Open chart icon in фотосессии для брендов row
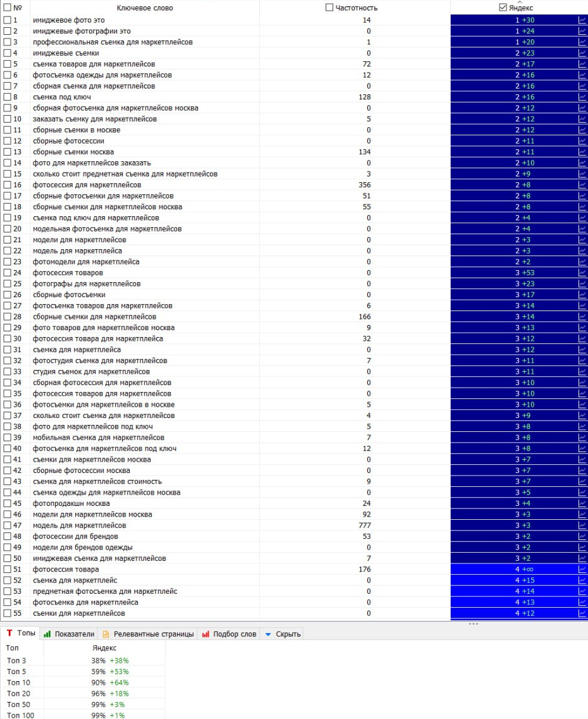Image resolution: width=588 pixels, height=719 pixels. [x=582, y=536]
